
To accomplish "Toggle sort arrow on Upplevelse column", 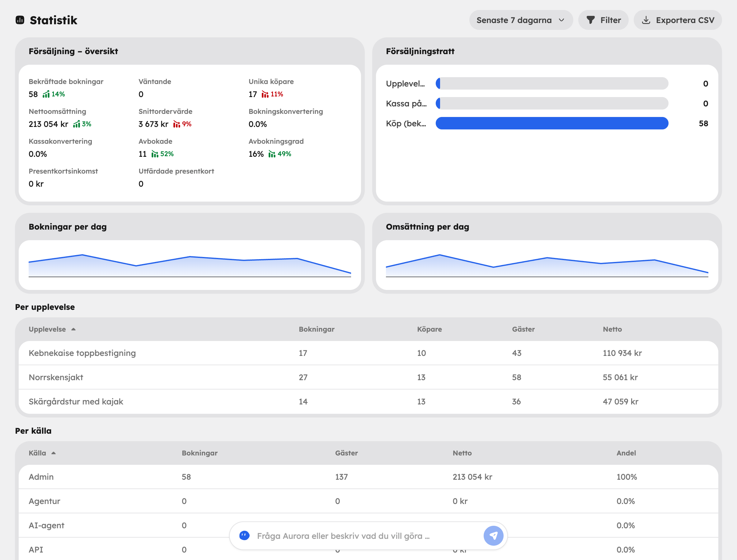I will pyautogui.click(x=73, y=329).
